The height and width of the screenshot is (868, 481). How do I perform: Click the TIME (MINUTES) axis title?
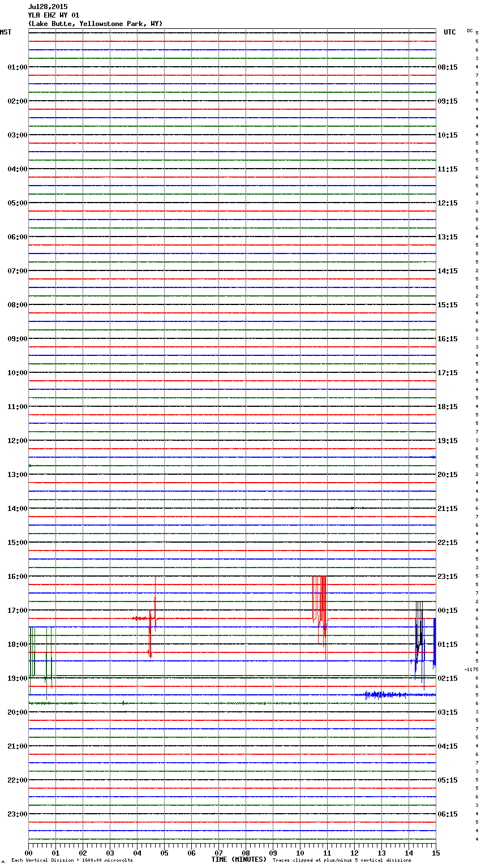pyautogui.click(x=238, y=860)
